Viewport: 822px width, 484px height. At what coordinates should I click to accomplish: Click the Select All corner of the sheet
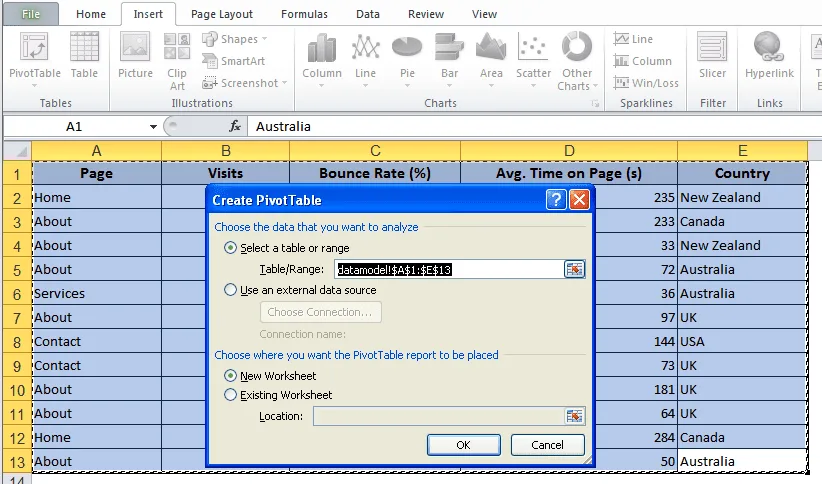(17, 151)
